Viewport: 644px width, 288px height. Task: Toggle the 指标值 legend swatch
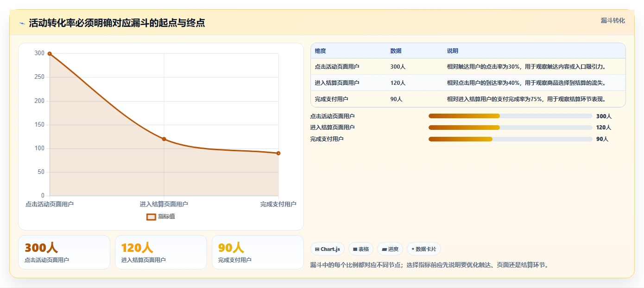151,217
